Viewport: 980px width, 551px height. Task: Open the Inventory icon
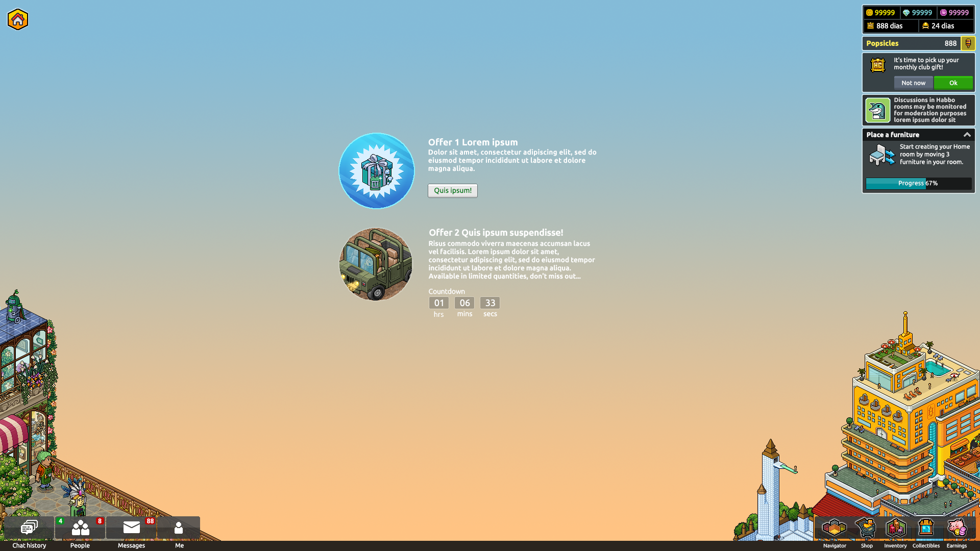tap(896, 528)
